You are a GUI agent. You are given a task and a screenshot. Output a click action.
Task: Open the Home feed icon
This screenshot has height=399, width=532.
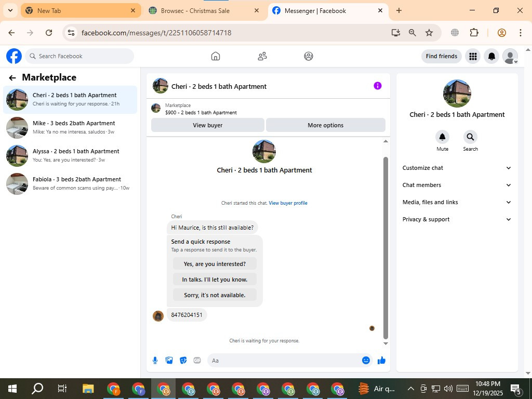click(216, 56)
